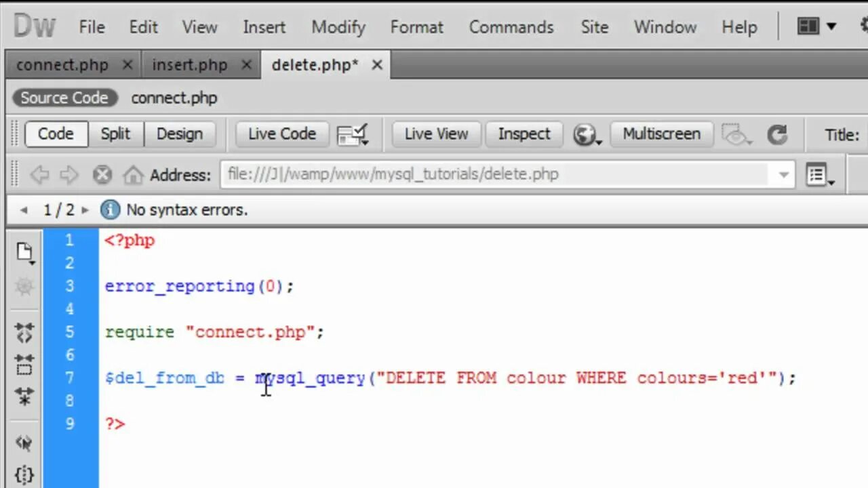Click the ?> closing tag
The width and height of the screenshot is (868, 488).
[115, 424]
